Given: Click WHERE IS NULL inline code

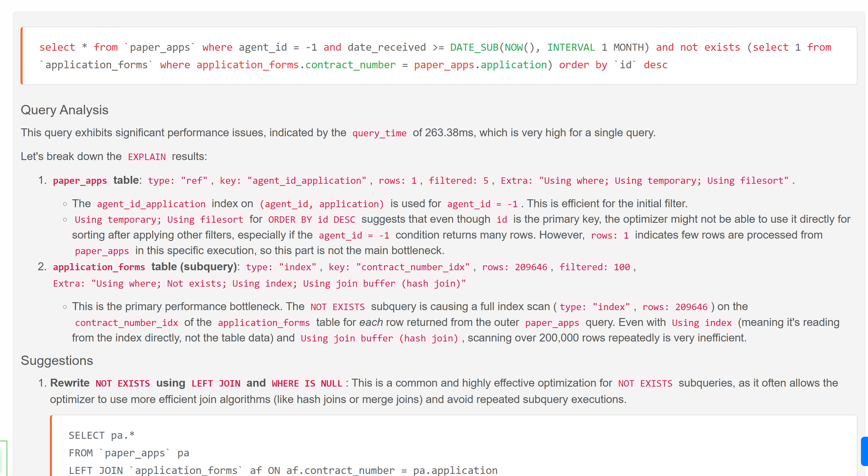Looking at the screenshot, I should (x=307, y=383).
